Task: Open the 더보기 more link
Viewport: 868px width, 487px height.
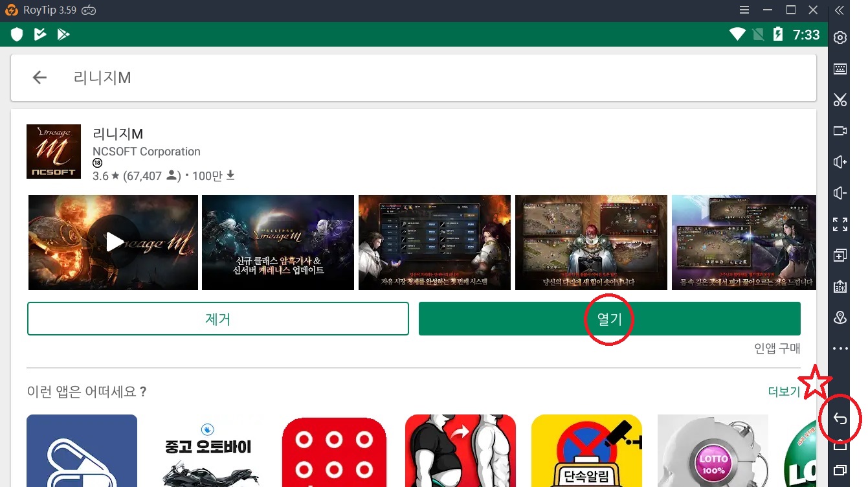Action: (x=784, y=392)
